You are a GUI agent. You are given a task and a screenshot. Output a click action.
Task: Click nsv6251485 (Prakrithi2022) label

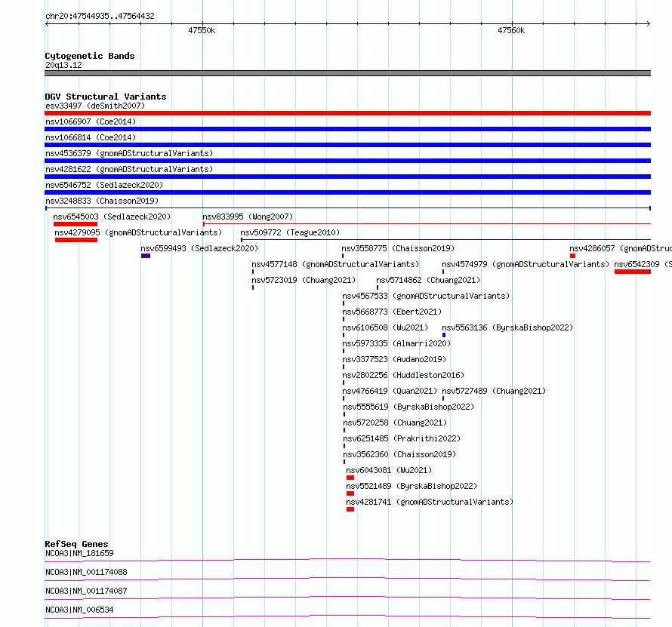[402, 438]
